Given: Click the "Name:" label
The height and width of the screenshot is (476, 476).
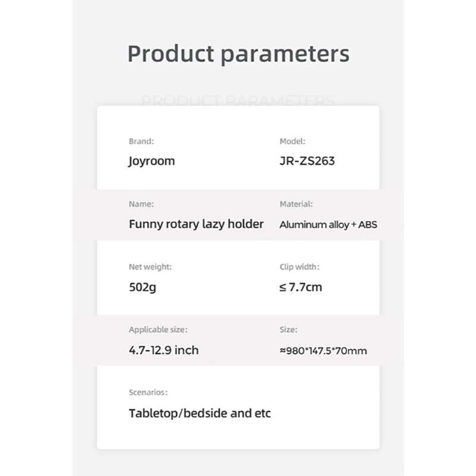Looking at the screenshot, I should [141, 204].
